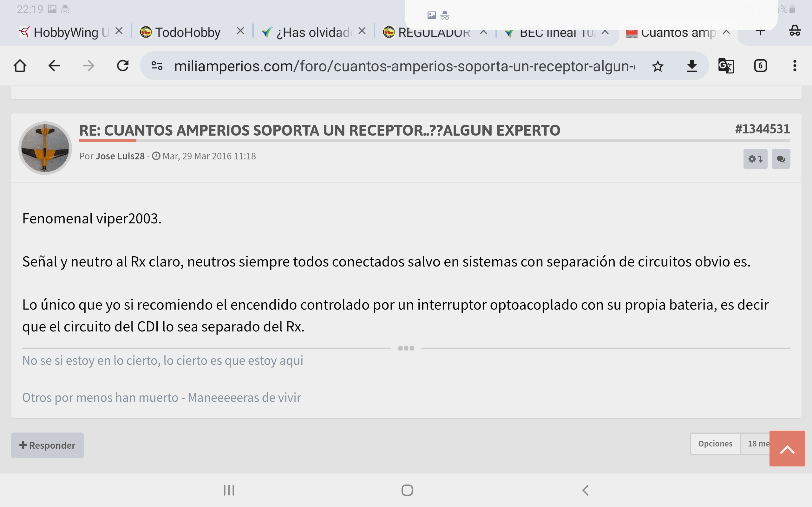Tap the browser home icon
This screenshot has height=507, width=812.
click(20, 66)
